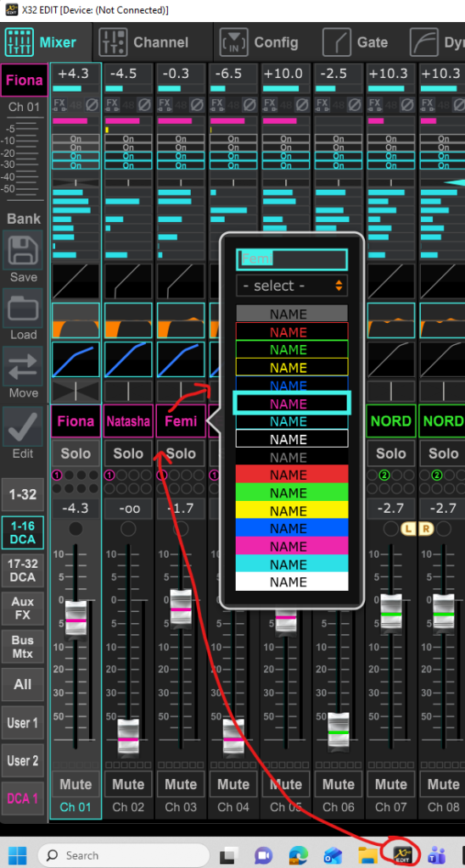Select the DCA 1 button
The width and height of the screenshot is (465, 868).
[23, 798]
